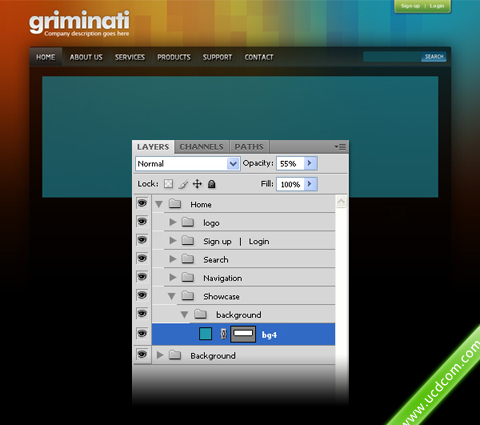Viewport: 480px width, 425px height.
Task: Collapse the Showcase group triangle
Action: [172, 296]
